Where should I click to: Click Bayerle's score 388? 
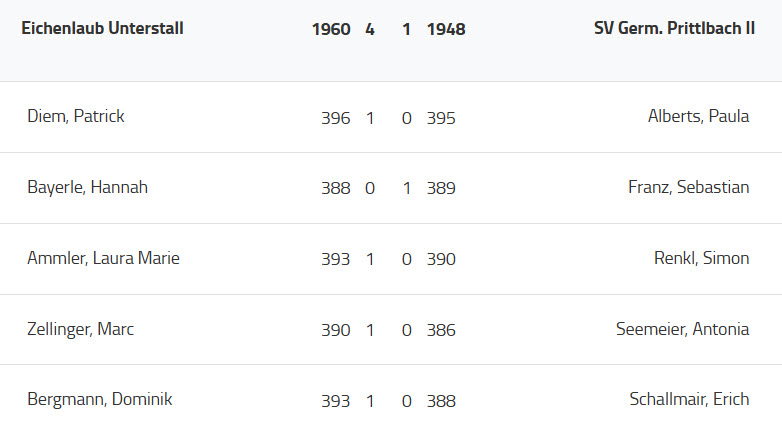point(336,189)
